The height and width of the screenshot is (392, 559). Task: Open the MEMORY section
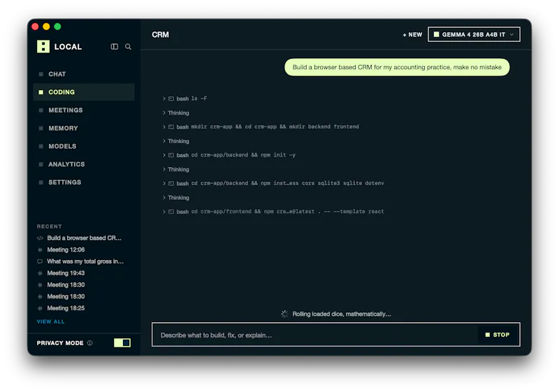point(84,129)
